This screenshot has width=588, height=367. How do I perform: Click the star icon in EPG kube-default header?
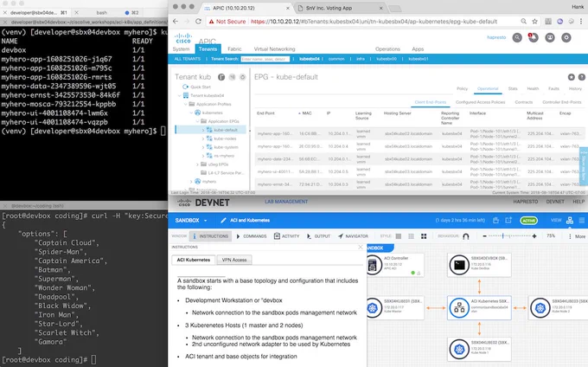[571, 77]
